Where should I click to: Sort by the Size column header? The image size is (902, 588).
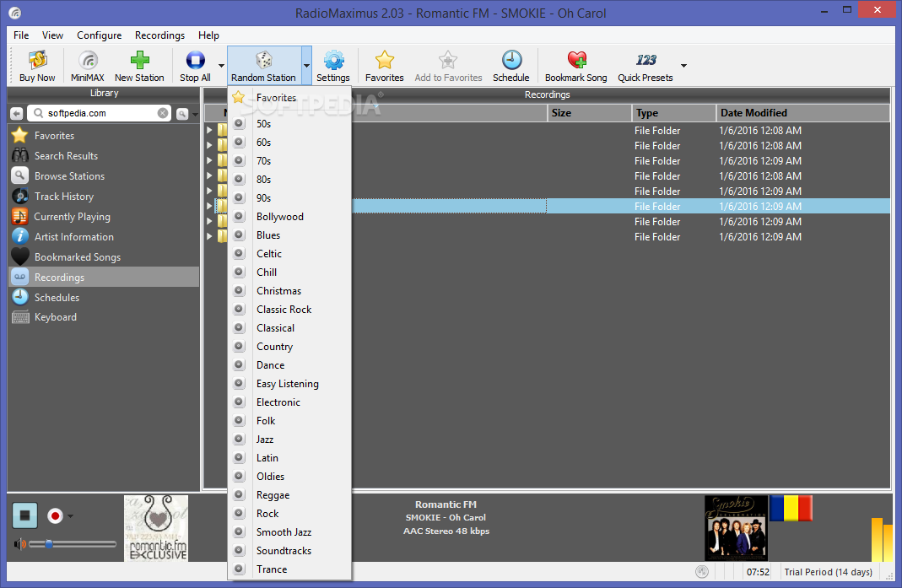[x=588, y=113]
